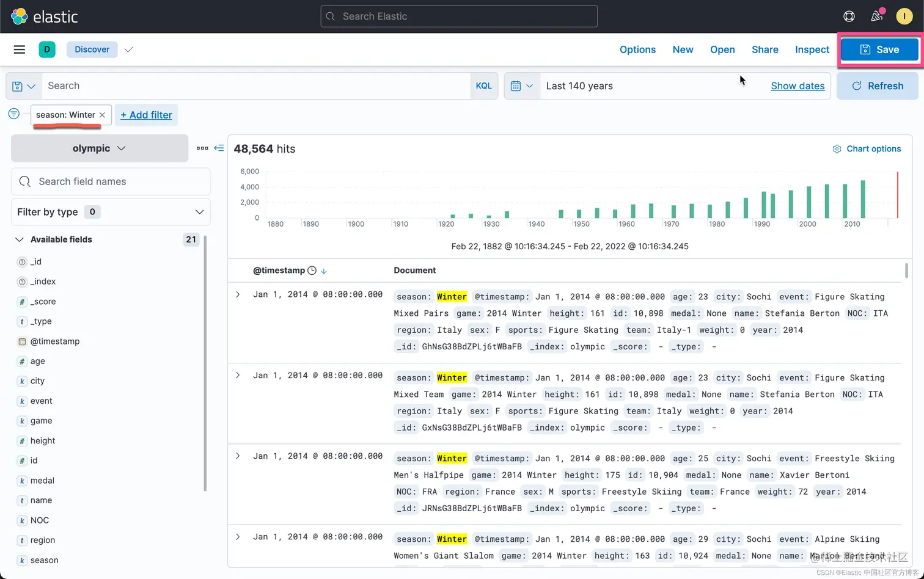924x579 pixels.
Task: Click the Refresh button
Action: [x=878, y=86]
